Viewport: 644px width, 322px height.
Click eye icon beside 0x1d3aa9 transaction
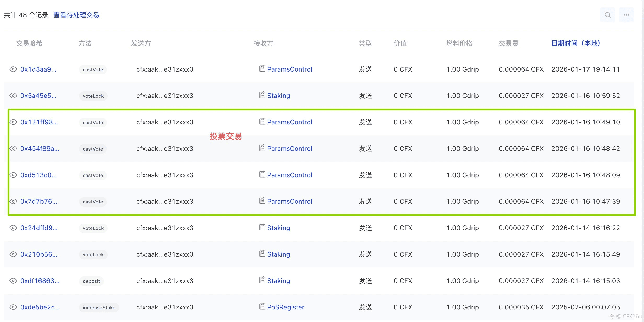pos(13,69)
